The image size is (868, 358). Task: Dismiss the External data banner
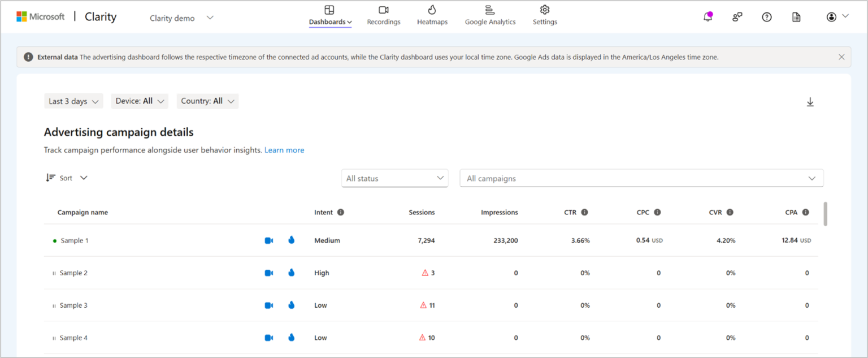point(841,57)
